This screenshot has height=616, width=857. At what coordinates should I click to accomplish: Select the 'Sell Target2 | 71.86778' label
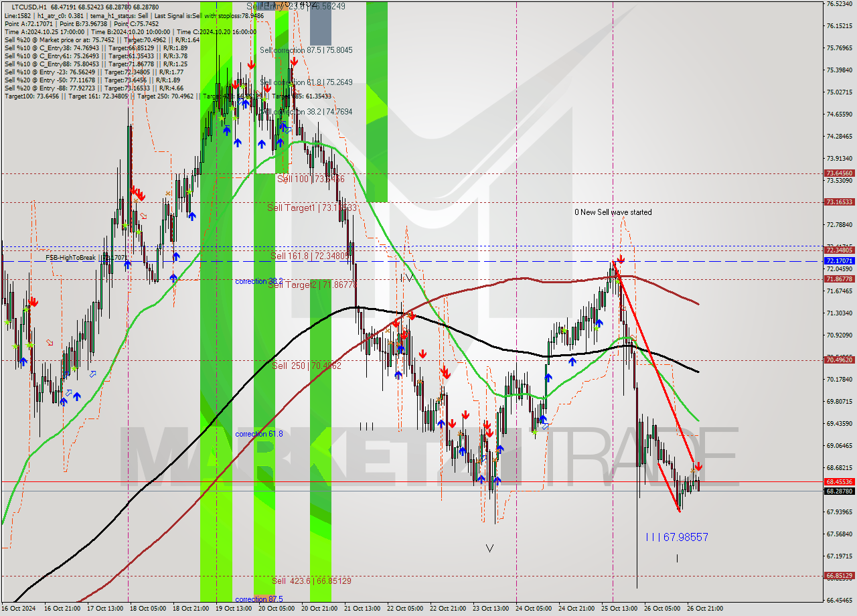coord(312,285)
